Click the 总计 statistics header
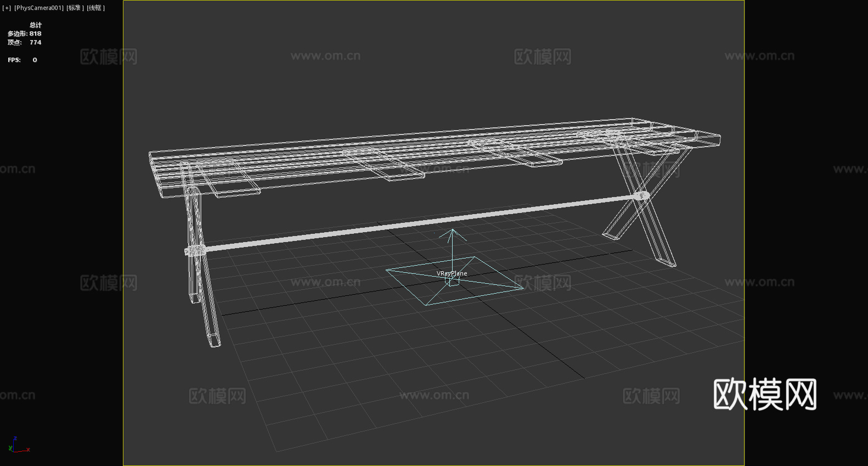 [x=36, y=25]
